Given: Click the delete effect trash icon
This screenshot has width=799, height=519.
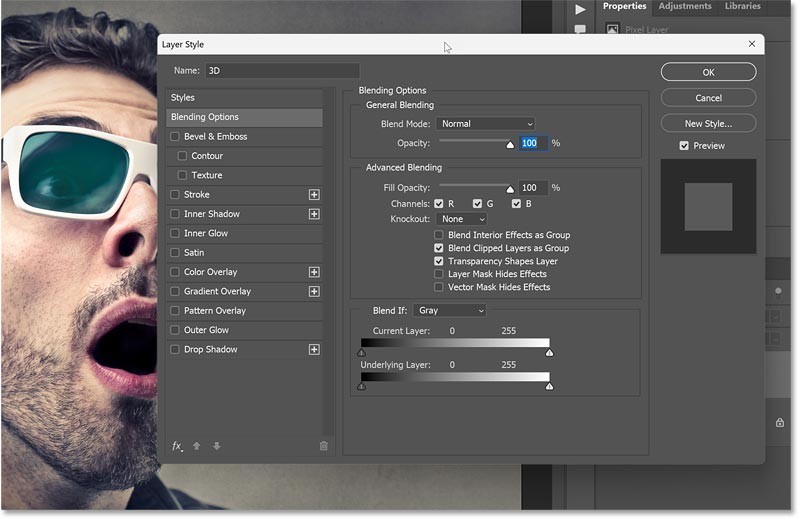Looking at the screenshot, I should pos(323,446).
